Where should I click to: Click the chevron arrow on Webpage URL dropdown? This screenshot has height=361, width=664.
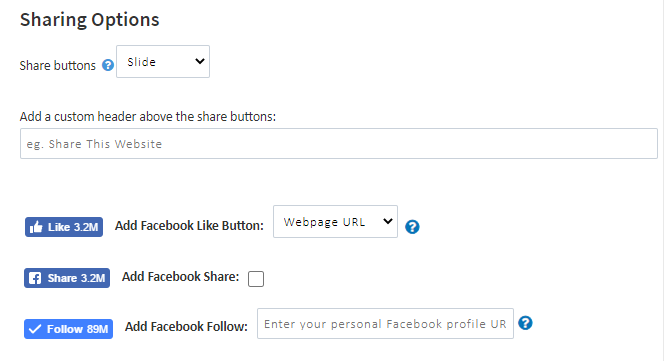click(x=387, y=221)
